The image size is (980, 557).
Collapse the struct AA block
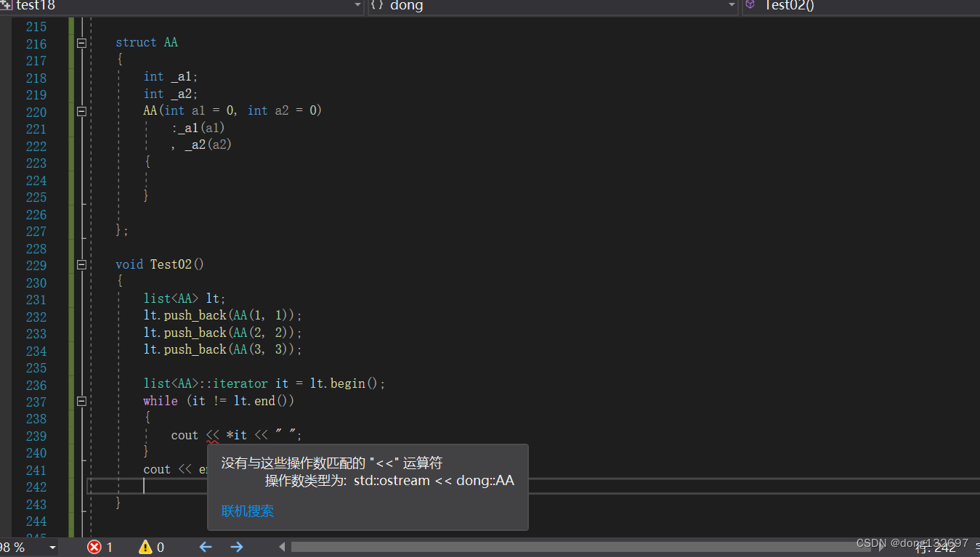click(x=81, y=43)
